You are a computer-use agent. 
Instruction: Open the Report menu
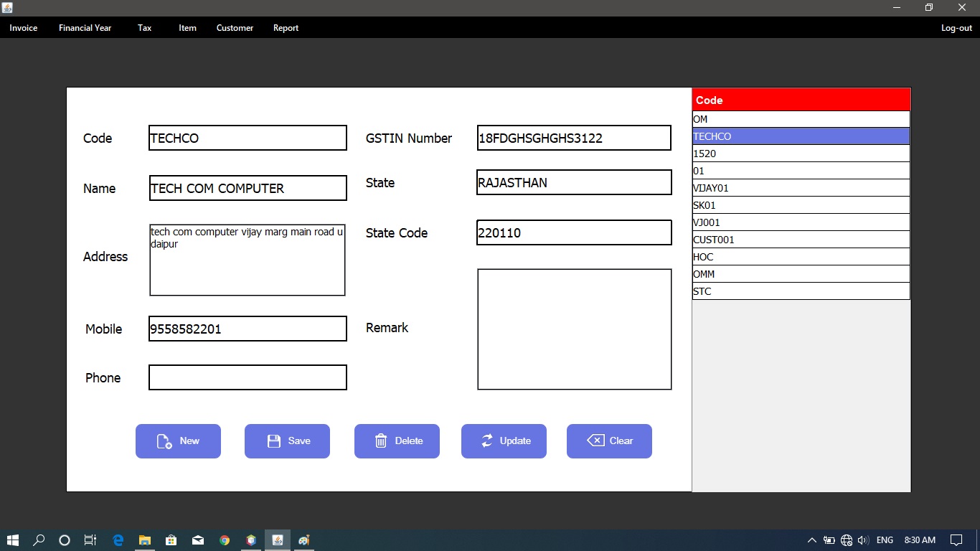[x=286, y=28]
